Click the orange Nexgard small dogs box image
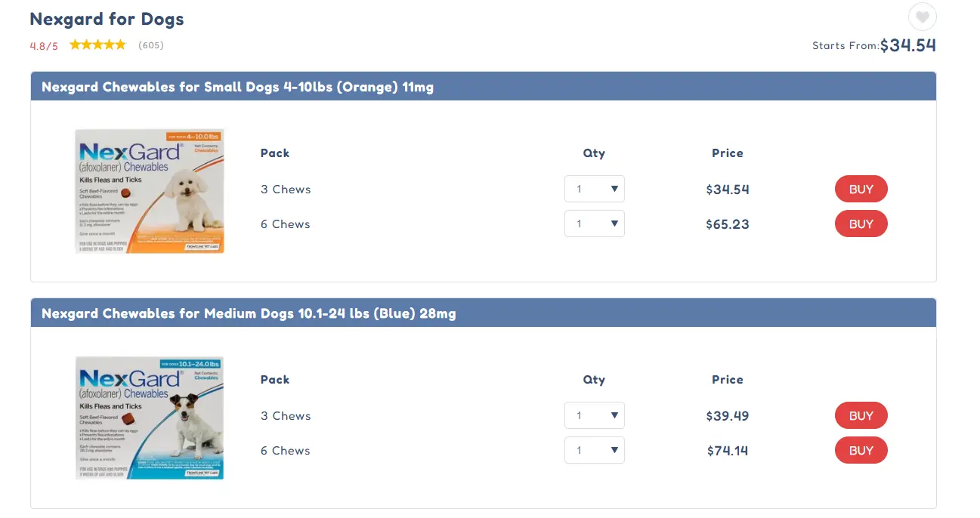This screenshot has height=518, width=980. (x=150, y=191)
